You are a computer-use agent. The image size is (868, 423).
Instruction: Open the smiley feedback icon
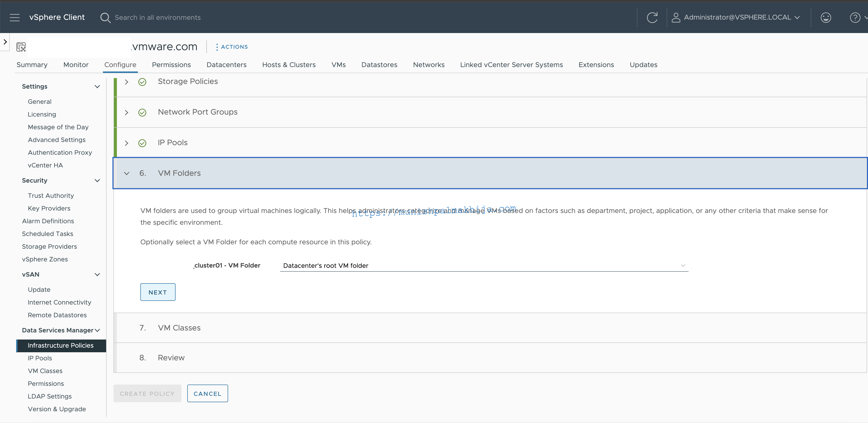point(825,18)
